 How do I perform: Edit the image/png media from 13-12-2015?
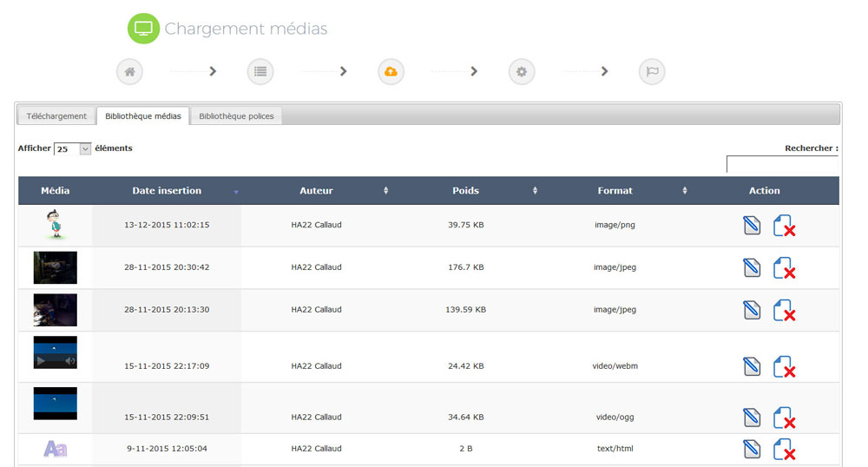752,225
